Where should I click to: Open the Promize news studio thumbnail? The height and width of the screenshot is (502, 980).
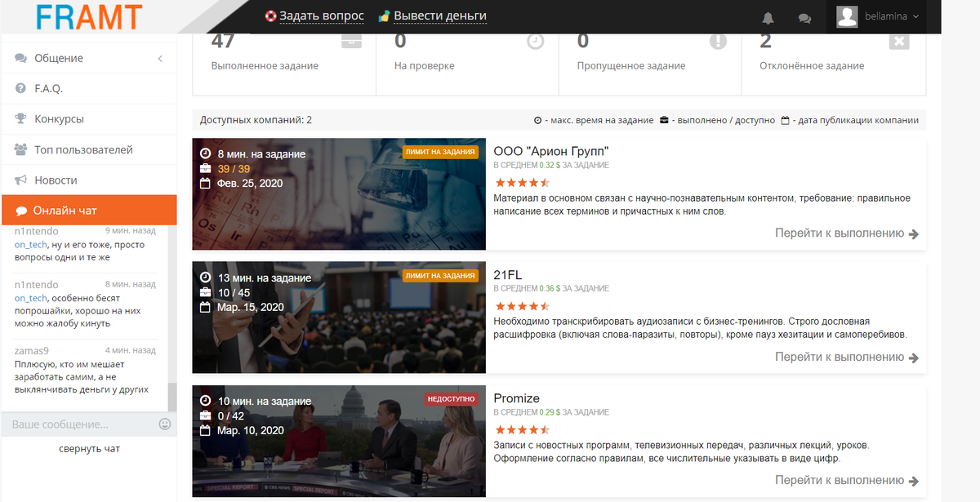(339, 442)
